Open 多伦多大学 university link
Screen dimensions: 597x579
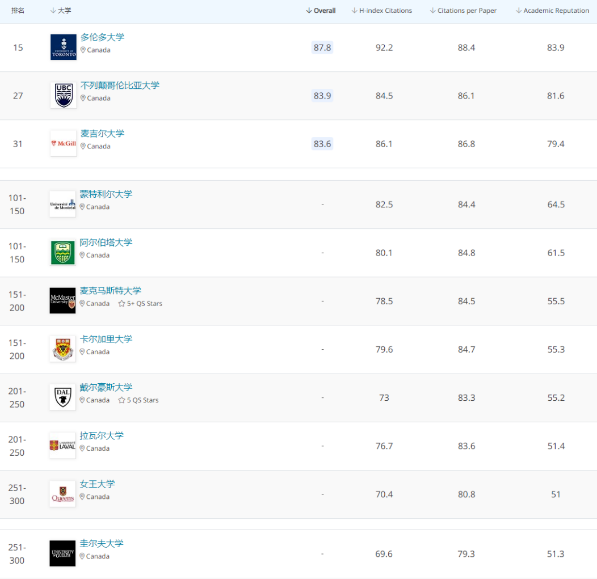click(x=102, y=37)
